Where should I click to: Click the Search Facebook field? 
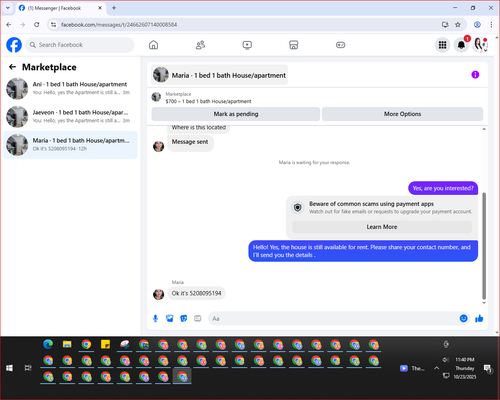pyautogui.click(x=80, y=45)
